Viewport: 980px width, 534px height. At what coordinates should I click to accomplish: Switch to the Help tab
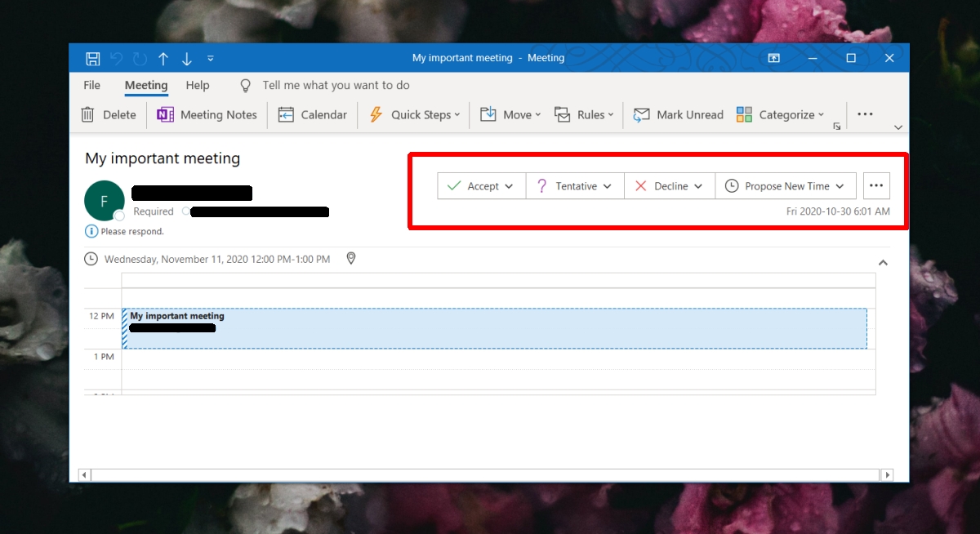[198, 85]
